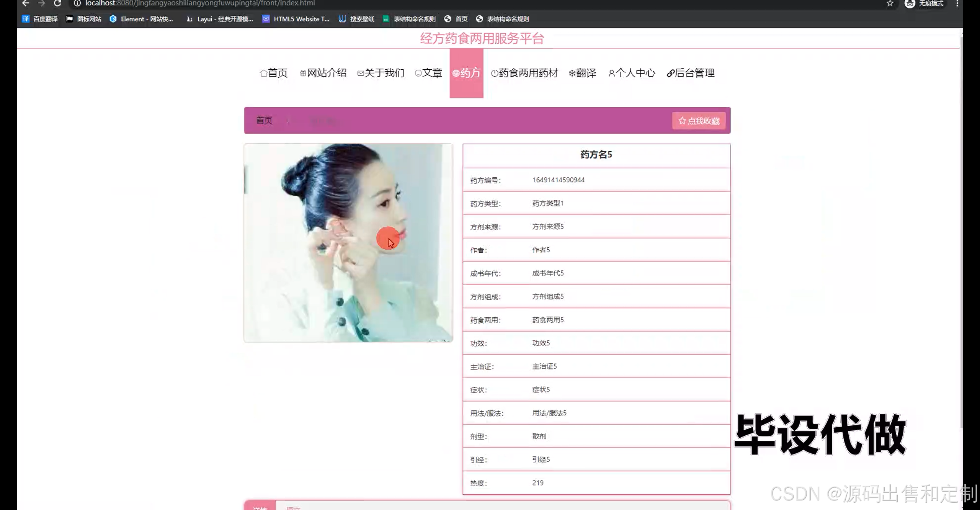This screenshot has width=980, height=510.
Task: Select the active 详情 tab
Action: tap(260, 507)
